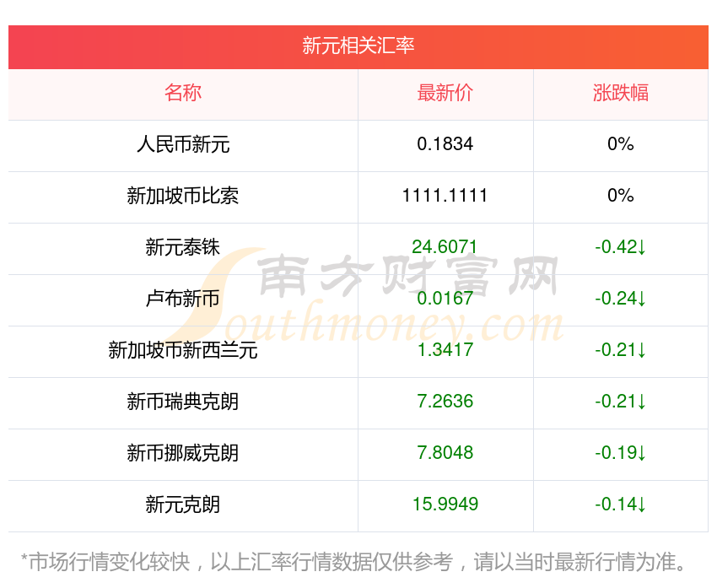The height and width of the screenshot is (588, 717).
Task: Click the price 1.3417
Action: (445, 350)
